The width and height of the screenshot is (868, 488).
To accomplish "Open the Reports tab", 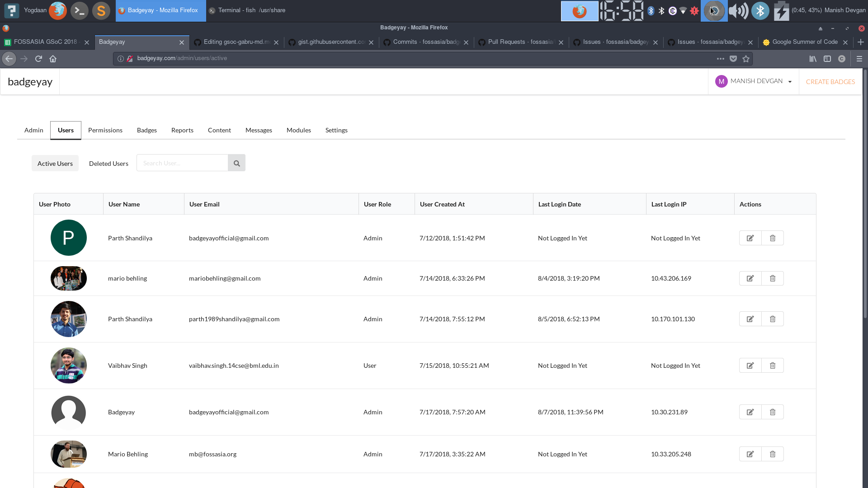I will tap(182, 130).
